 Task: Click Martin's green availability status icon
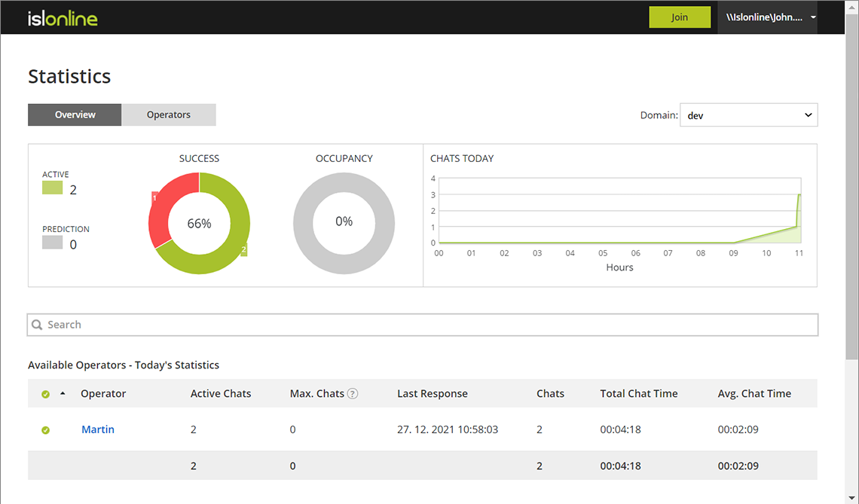coord(45,429)
